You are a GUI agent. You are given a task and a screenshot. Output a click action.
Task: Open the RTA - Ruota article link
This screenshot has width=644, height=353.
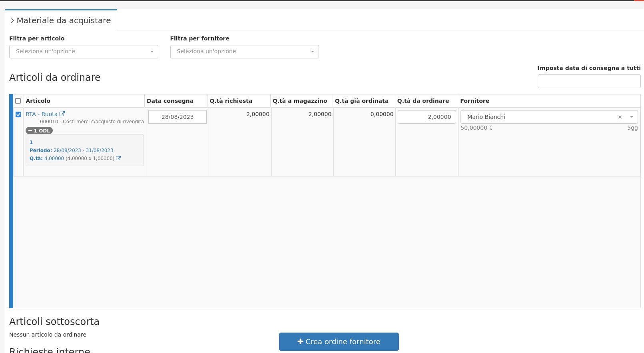coord(41,114)
